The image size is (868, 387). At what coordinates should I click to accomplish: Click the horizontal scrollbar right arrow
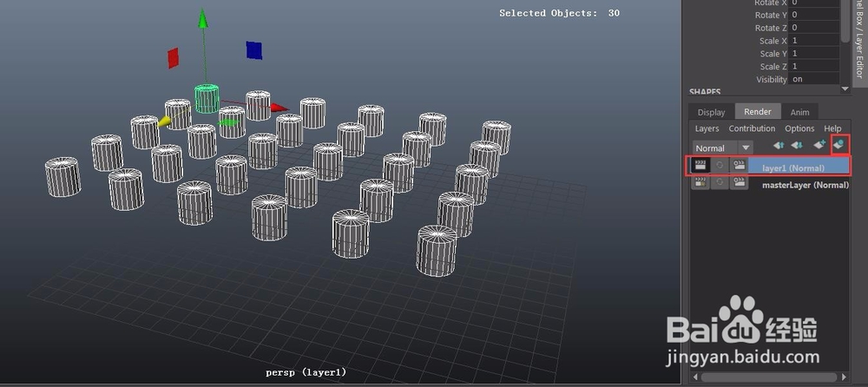coord(845,377)
